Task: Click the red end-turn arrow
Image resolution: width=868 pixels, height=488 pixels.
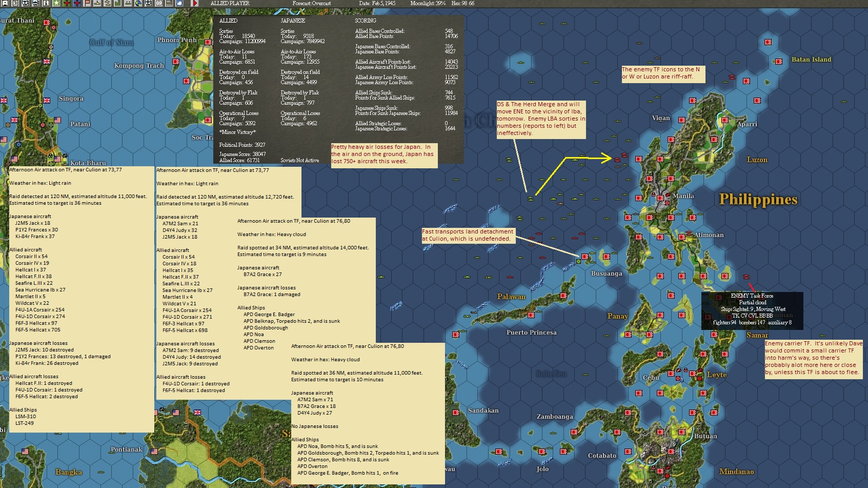Action: (195, 3)
